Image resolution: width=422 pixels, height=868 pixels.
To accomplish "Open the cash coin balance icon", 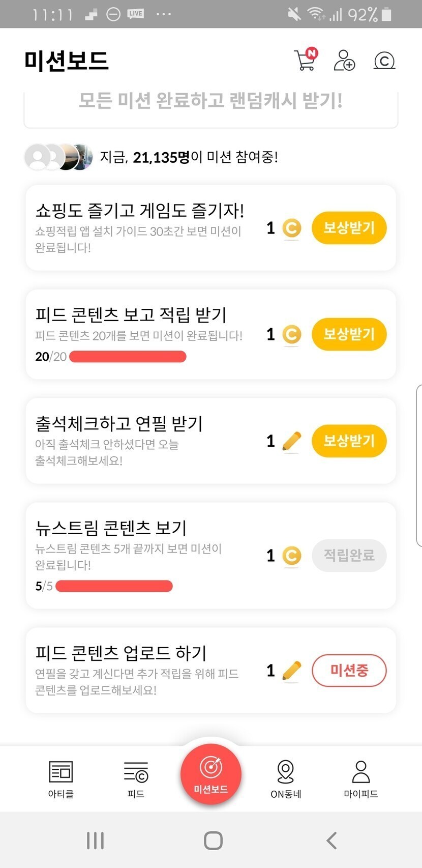I will (x=384, y=61).
